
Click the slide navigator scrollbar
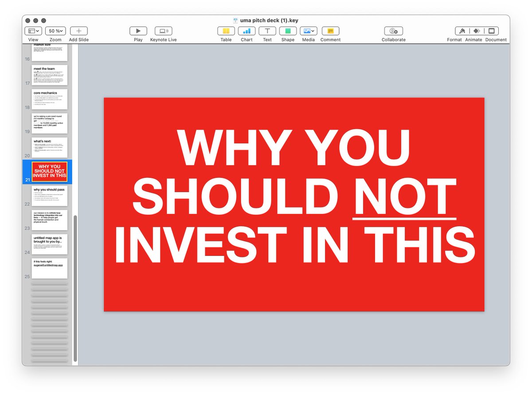tap(75, 288)
